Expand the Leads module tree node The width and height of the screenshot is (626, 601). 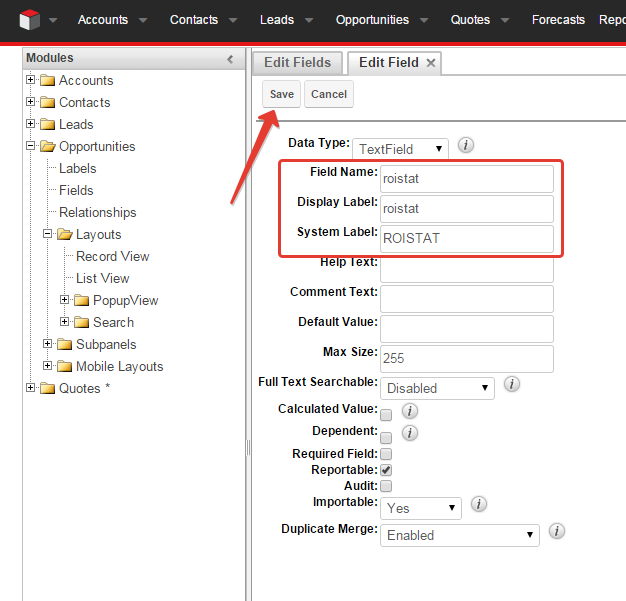[x=30, y=123]
